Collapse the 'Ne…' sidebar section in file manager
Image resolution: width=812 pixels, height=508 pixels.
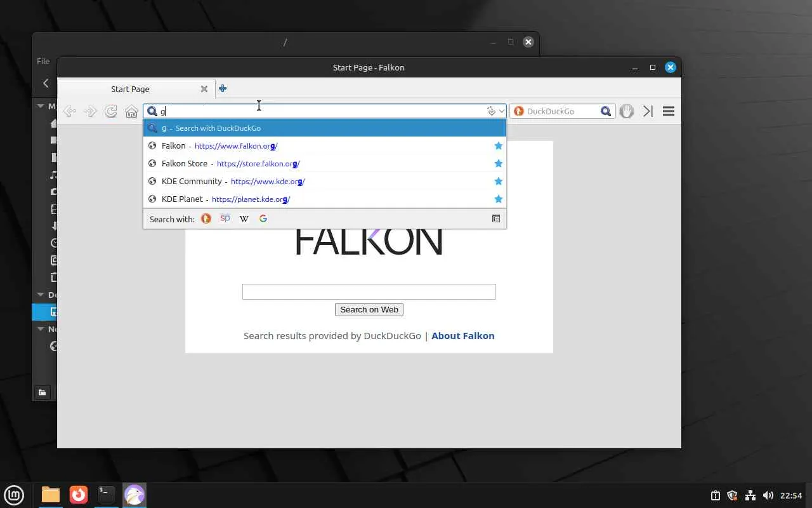coord(41,329)
